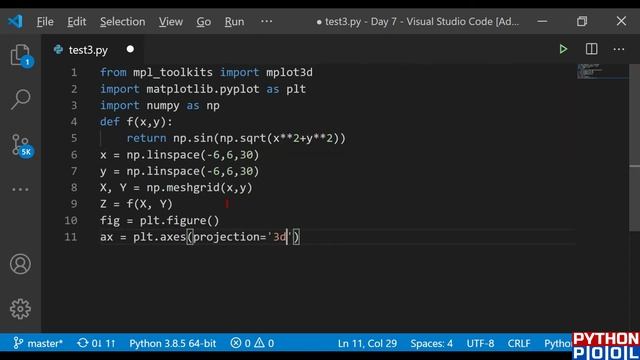Click 'mpl_toolkits' on line 1
The width and height of the screenshot is (640, 360).
point(173,73)
